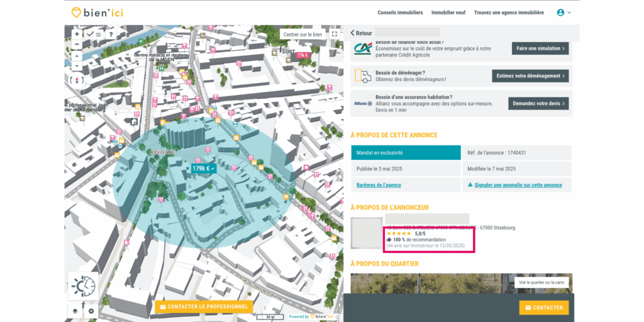Click the Réf. de l'annonce : 1740431 text
Screen dimensions: 644x322
(497, 153)
